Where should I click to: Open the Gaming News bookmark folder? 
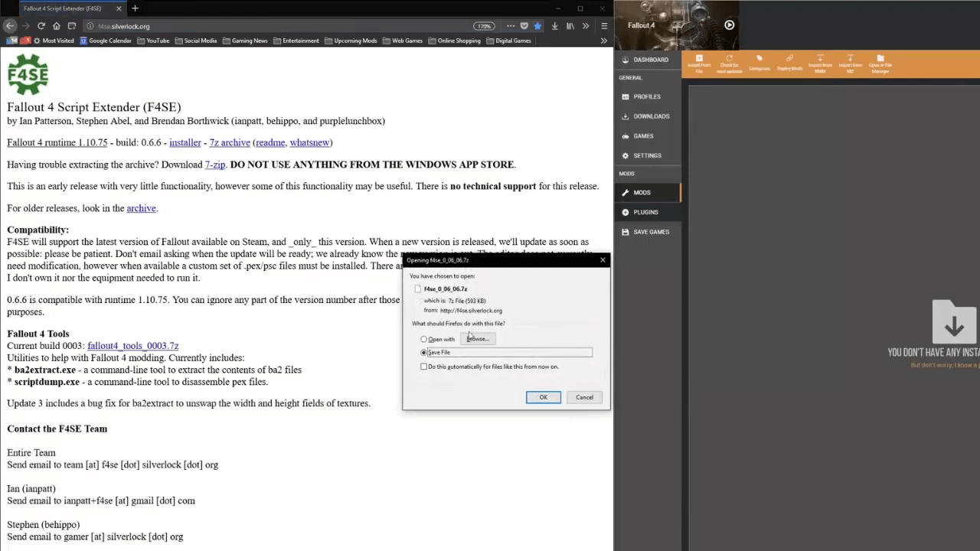(x=244, y=41)
